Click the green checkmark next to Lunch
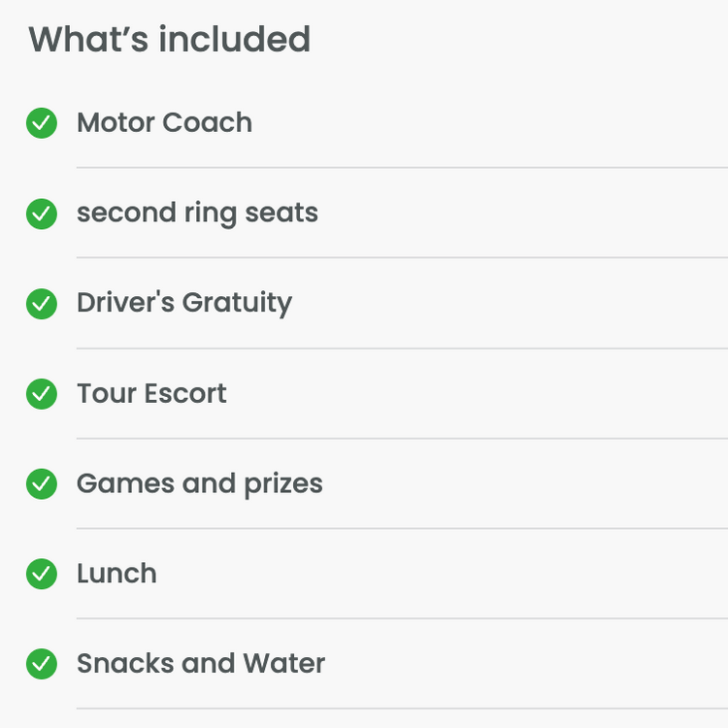 pyautogui.click(x=42, y=574)
